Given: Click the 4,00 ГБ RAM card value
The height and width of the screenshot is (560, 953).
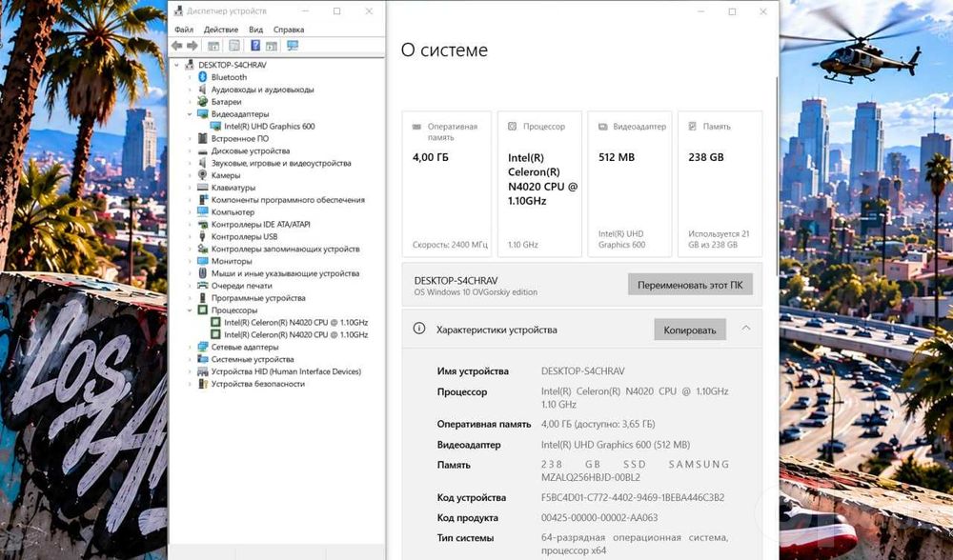Looking at the screenshot, I should click(x=431, y=157).
